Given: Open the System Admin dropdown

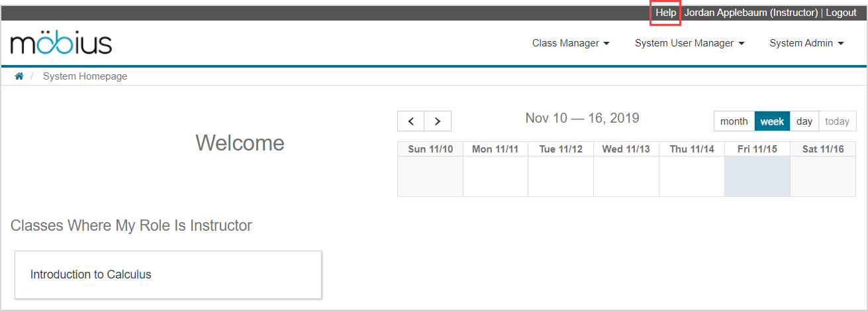Looking at the screenshot, I should click(x=806, y=43).
